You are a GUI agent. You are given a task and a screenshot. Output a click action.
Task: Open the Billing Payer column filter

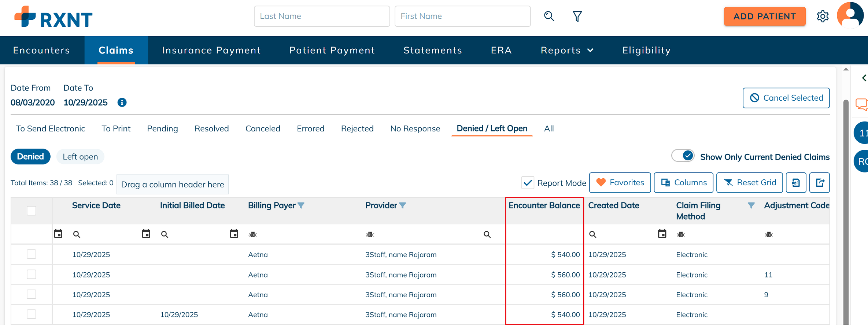click(x=301, y=205)
